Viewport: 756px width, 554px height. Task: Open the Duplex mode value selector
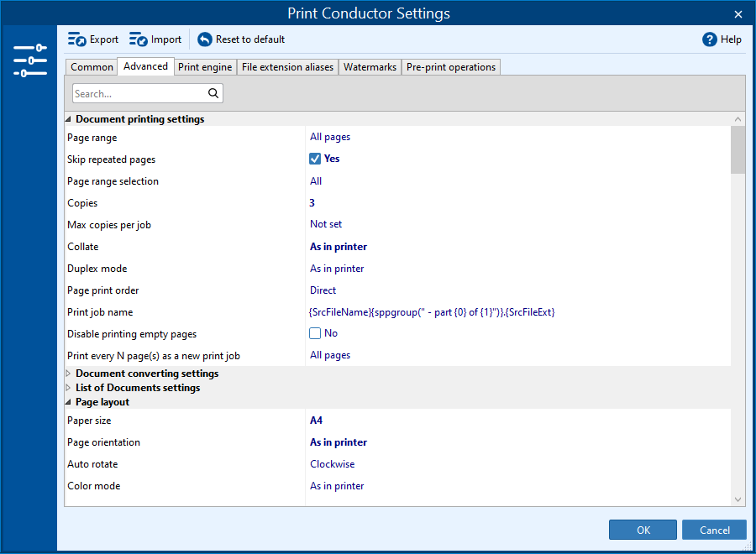pos(337,268)
